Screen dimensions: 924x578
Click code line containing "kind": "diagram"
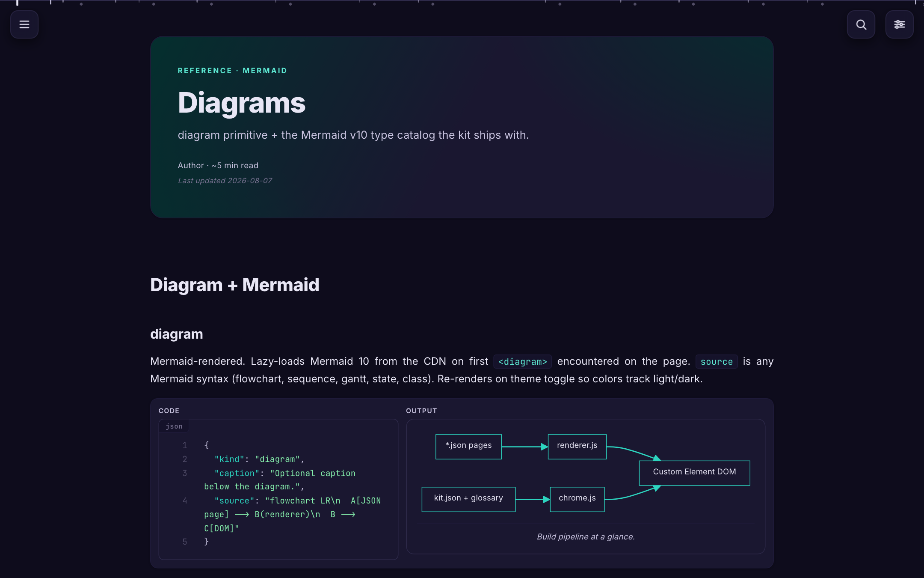coord(259,459)
